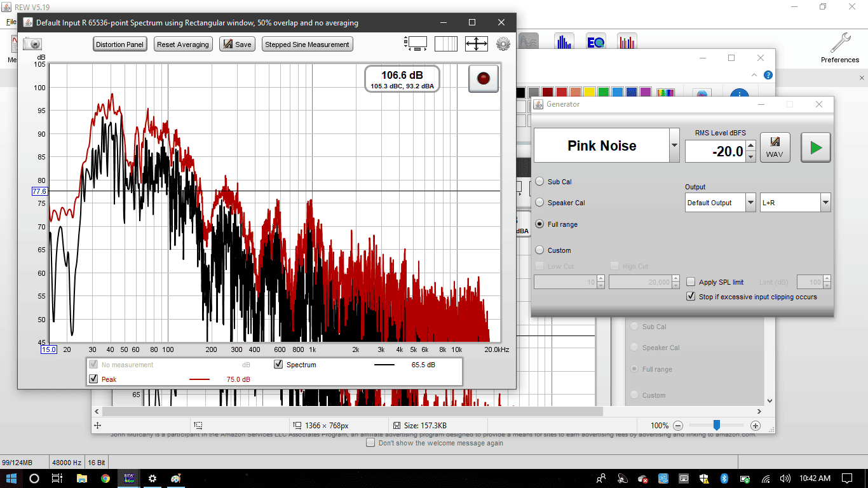This screenshot has height=488, width=868.
Task: Uncheck Stop if excessive input clipping occurs
Action: [x=691, y=297]
